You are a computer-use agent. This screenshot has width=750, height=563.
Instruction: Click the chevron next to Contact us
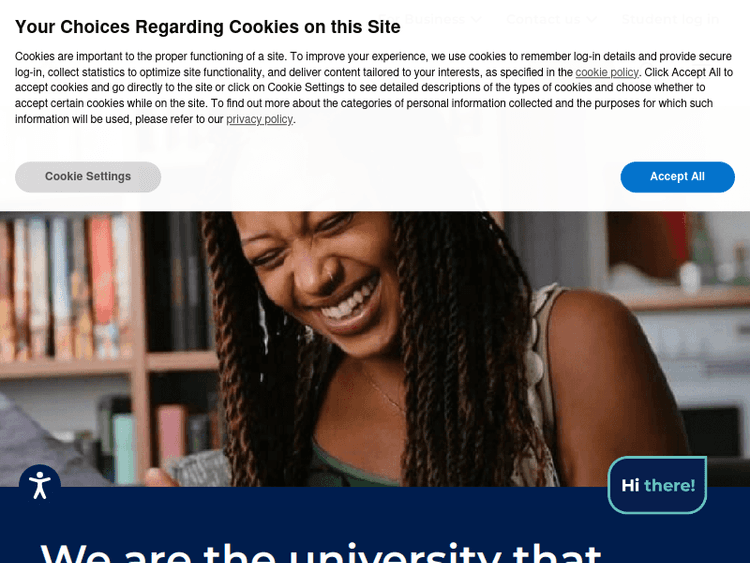(x=592, y=20)
